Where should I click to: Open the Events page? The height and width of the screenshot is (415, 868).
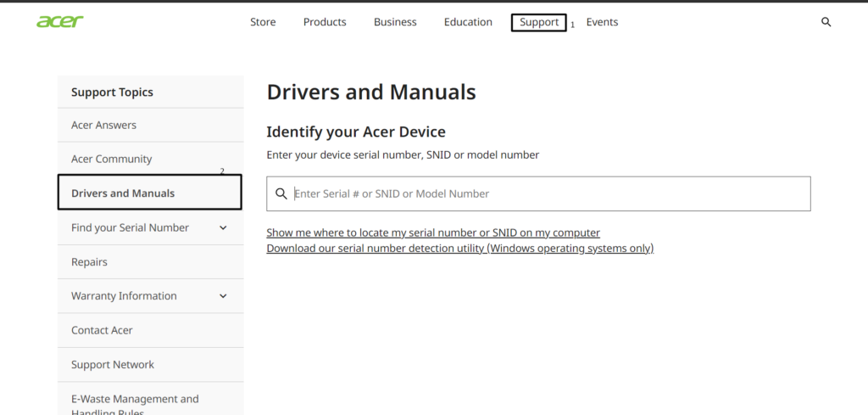602,22
